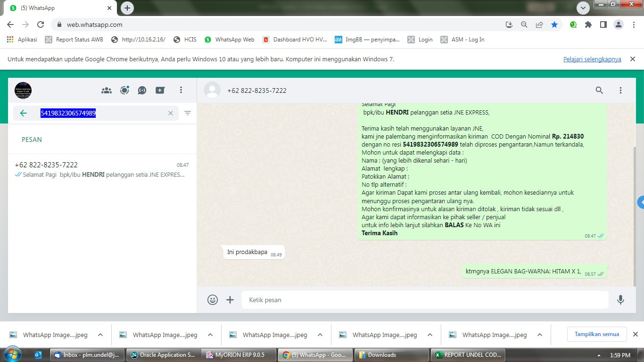Start a new chat with plus bubble icon
Screen dimensions: 644x362
tap(160, 90)
